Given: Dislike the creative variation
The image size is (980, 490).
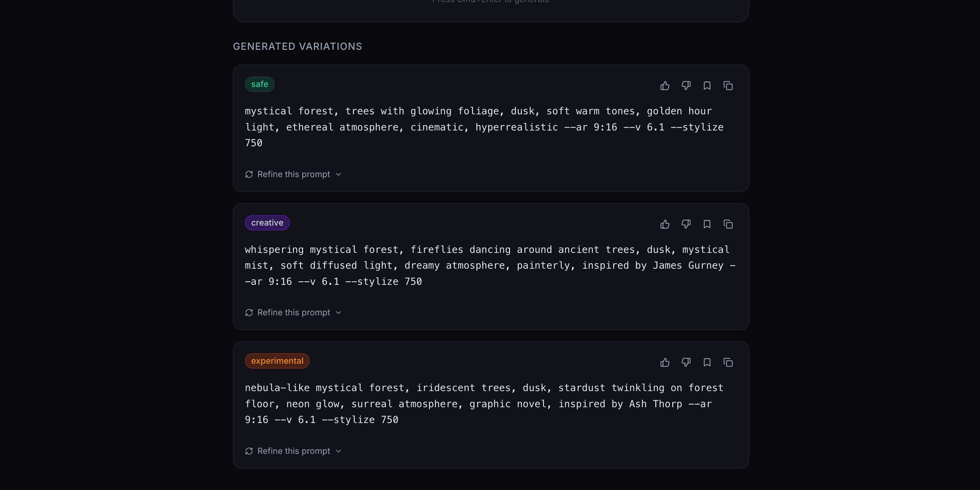Looking at the screenshot, I should (x=686, y=224).
